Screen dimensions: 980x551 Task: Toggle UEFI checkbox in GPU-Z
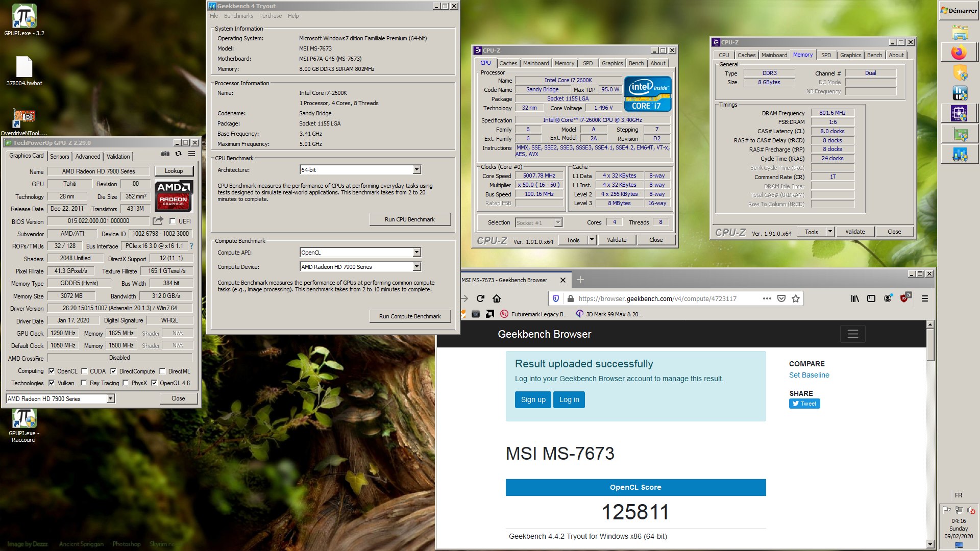pos(173,221)
